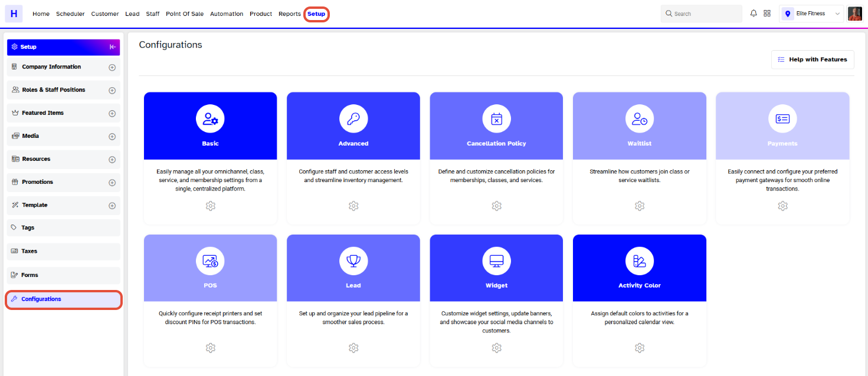Select the Setup menu item
The width and height of the screenshot is (868, 376).
(x=316, y=14)
